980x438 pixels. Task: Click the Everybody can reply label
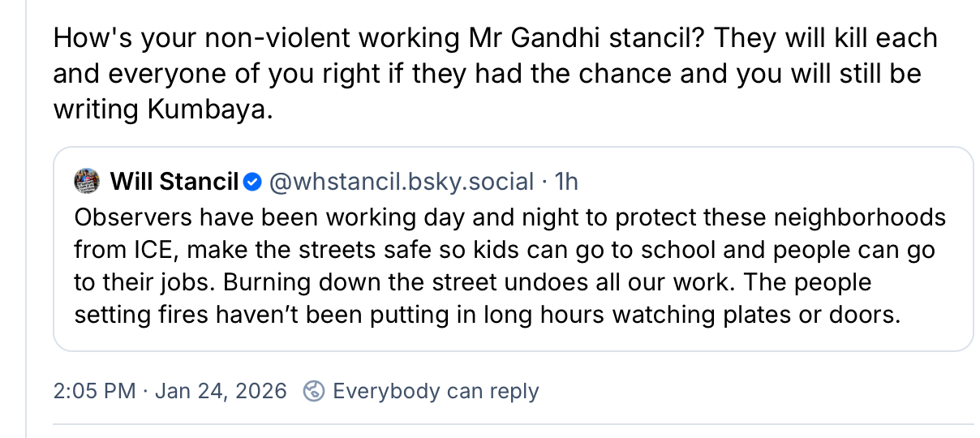(436, 391)
